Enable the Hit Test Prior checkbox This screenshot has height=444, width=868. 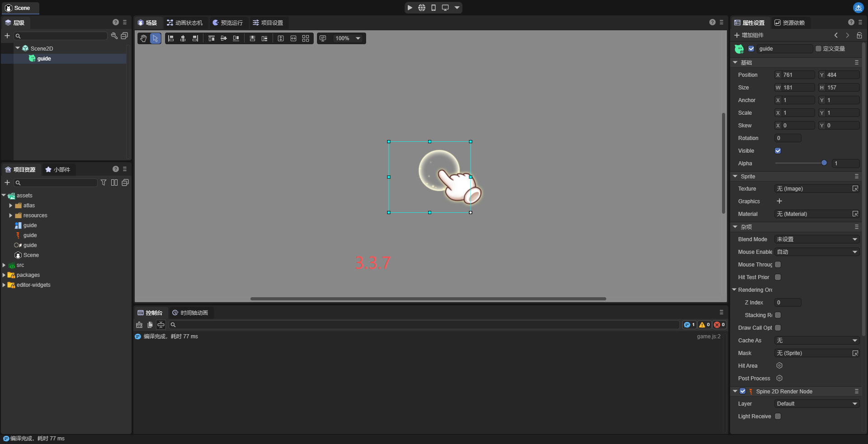(x=778, y=277)
